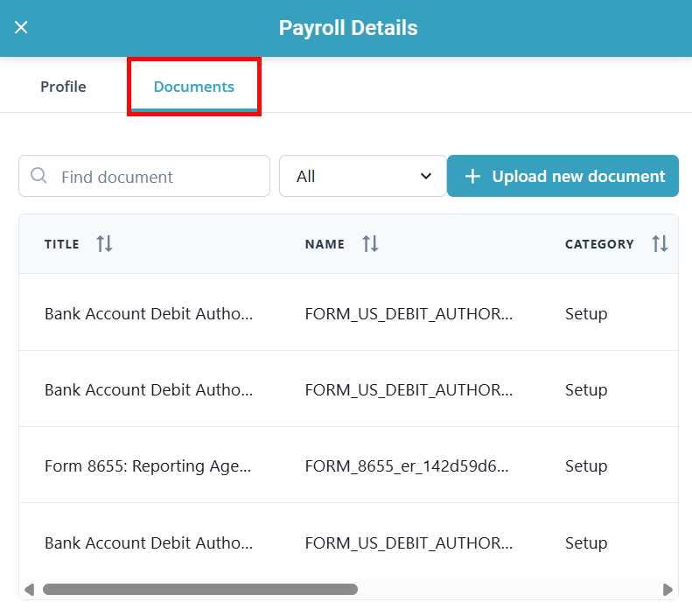Open the Form 8655: Reporting Agent document
This screenshot has width=692, height=616.
[x=148, y=466]
